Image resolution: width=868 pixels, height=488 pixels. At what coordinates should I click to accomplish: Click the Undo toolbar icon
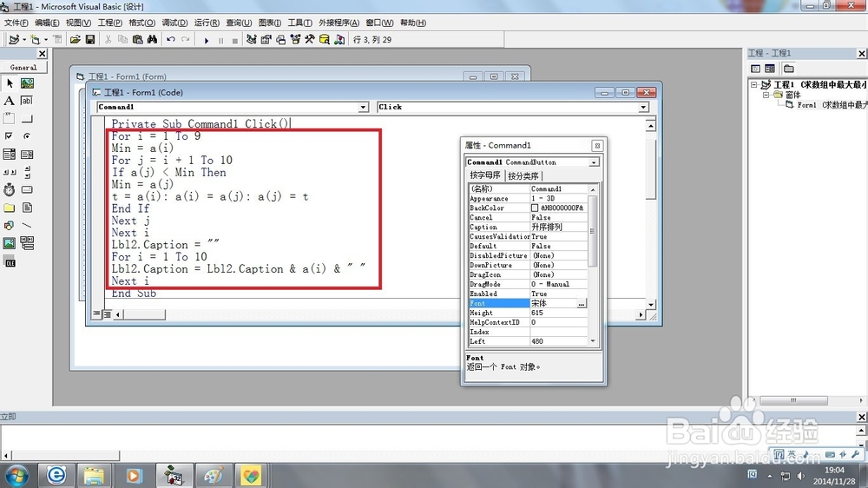171,39
